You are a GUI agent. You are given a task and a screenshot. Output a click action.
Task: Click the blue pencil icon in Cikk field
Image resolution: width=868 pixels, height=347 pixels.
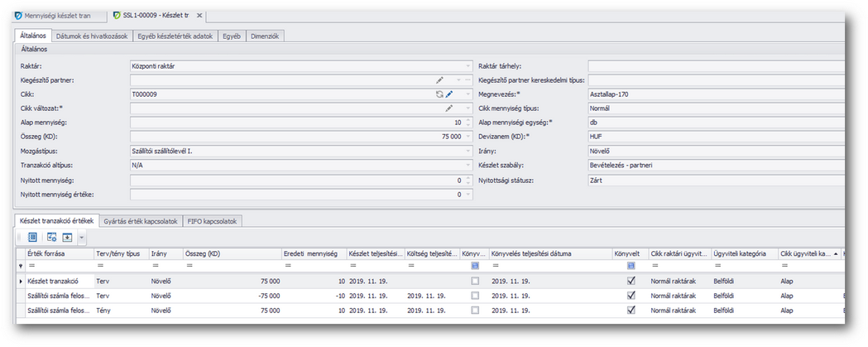coord(449,94)
